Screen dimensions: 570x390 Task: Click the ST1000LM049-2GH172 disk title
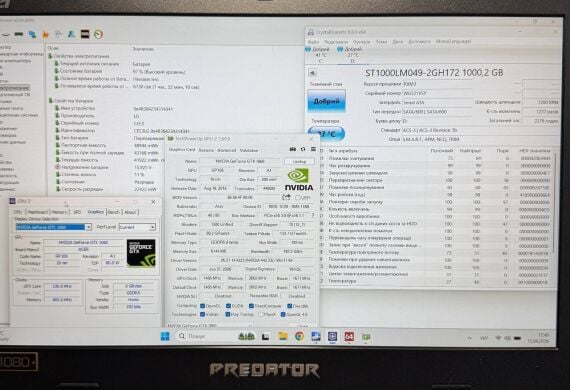pyautogui.click(x=434, y=73)
